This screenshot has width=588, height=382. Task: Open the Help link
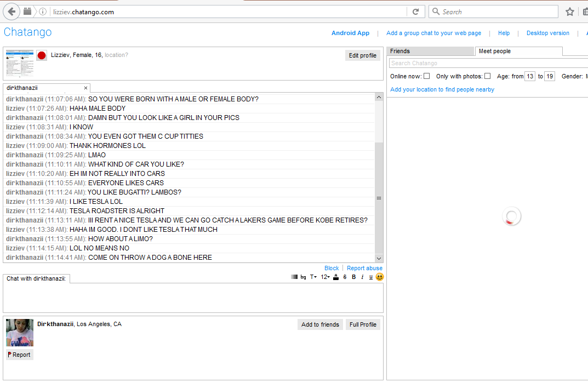[504, 33]
